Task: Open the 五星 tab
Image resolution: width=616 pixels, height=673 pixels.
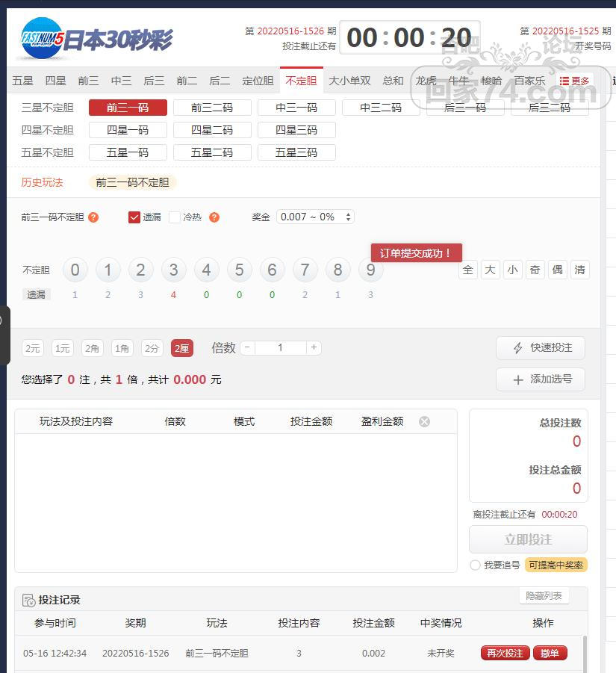Action: 22,81
